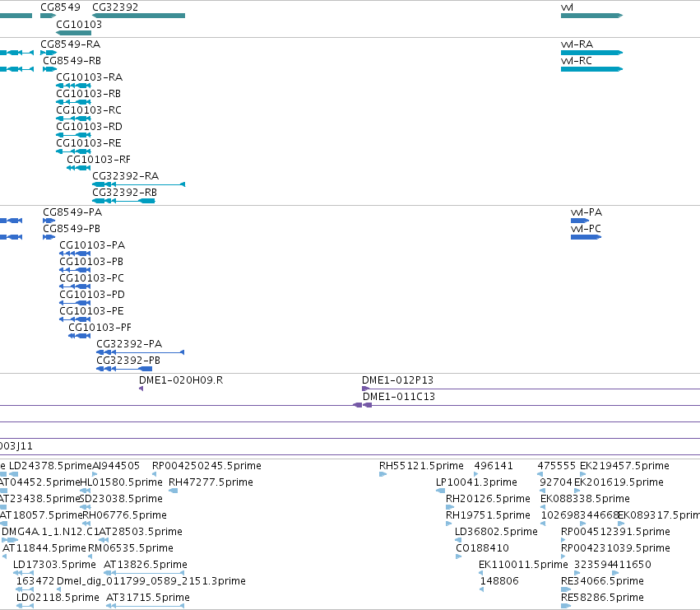This screenshot has height=610, width=700.
Task: Select EST RH55121.5prime
Action: pyautogui.click(x=421, y=466)
